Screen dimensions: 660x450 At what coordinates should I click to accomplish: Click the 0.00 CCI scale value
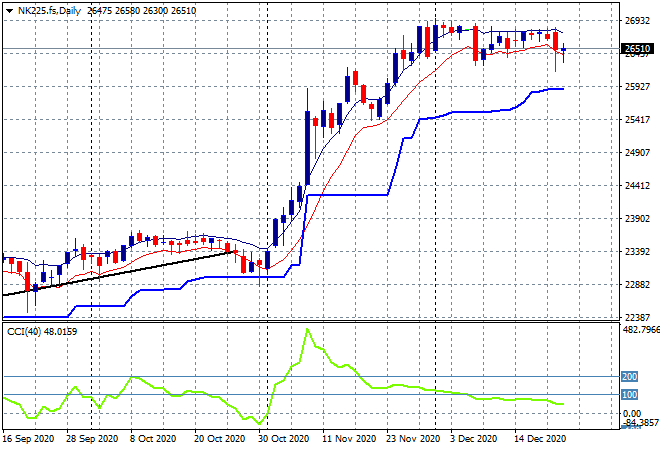click(632, 414)
